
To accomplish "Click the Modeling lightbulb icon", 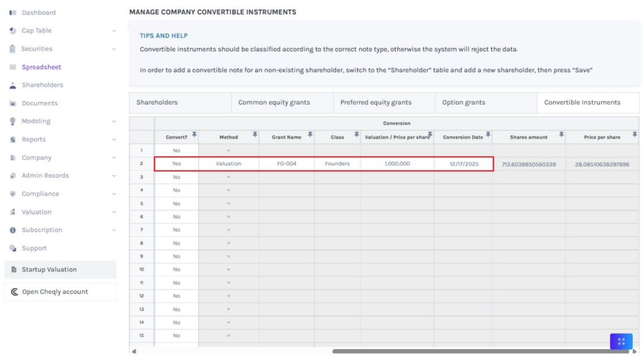I will click(13, 121).
